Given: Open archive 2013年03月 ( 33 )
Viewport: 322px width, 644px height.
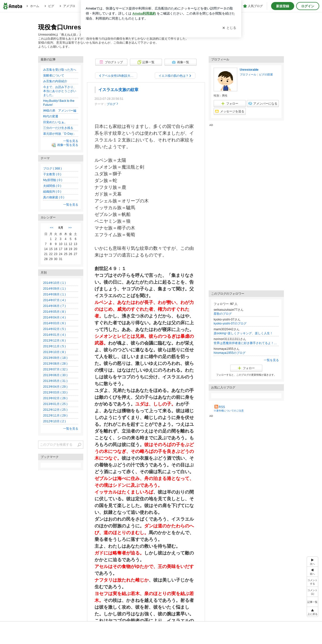Looking at the screenshot, I should (x=55, y=393).
